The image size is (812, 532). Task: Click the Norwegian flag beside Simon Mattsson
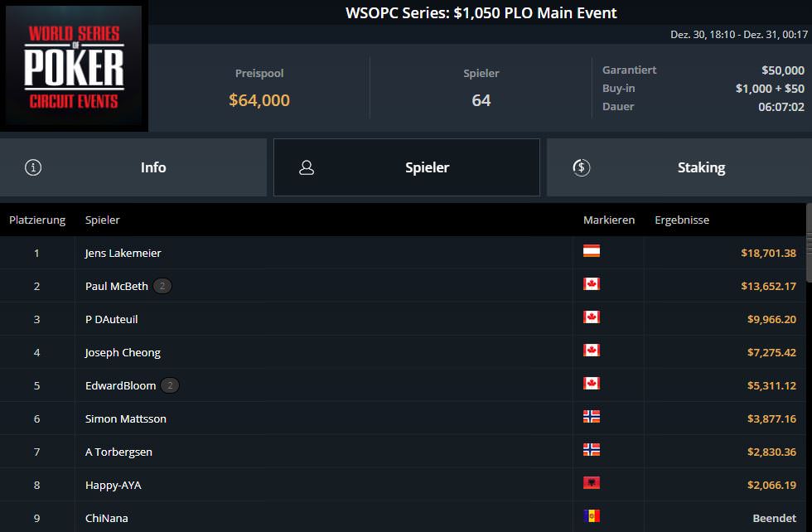(592, 417)
